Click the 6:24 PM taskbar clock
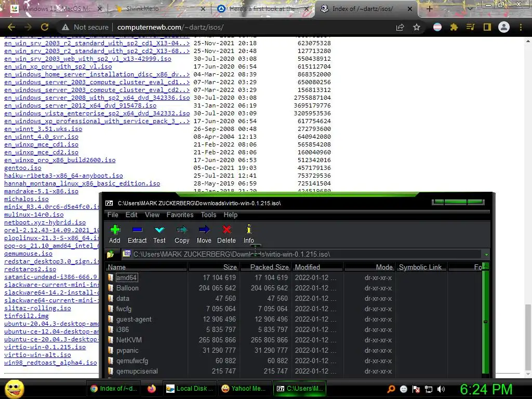The height and width of the screenshot is (399, 532). [x=486, y=389]
